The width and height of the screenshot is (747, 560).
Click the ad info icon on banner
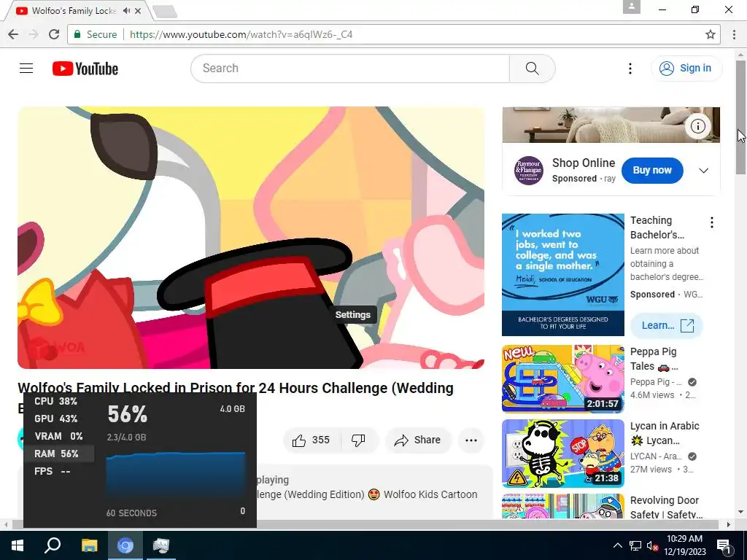[698, 126]
